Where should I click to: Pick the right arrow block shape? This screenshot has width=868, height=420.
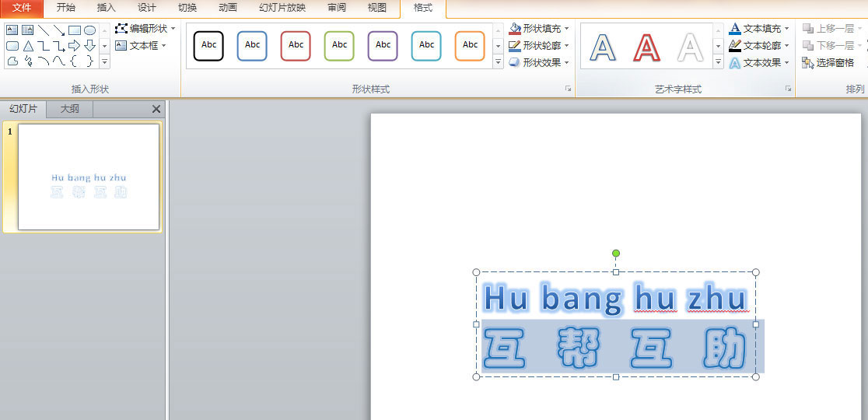coord(75,46)
